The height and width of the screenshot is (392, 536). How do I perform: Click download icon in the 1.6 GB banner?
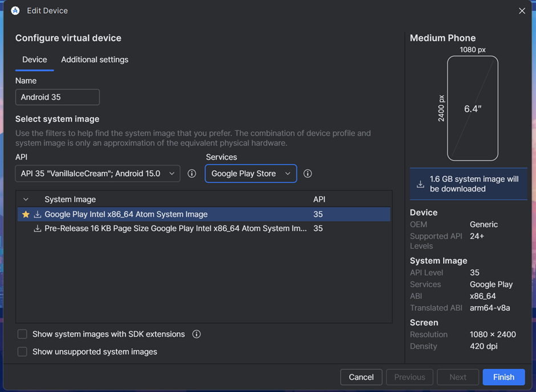point(420,185)
